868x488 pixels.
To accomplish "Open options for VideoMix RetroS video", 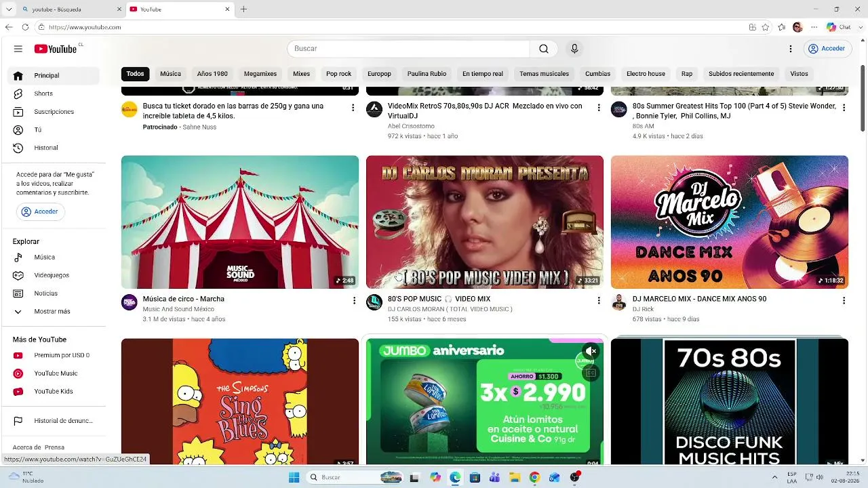I will [x=598, y=108].
